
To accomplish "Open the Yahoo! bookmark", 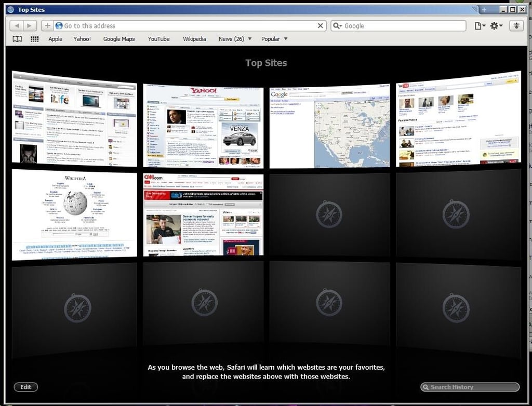I will coord(82,39).
